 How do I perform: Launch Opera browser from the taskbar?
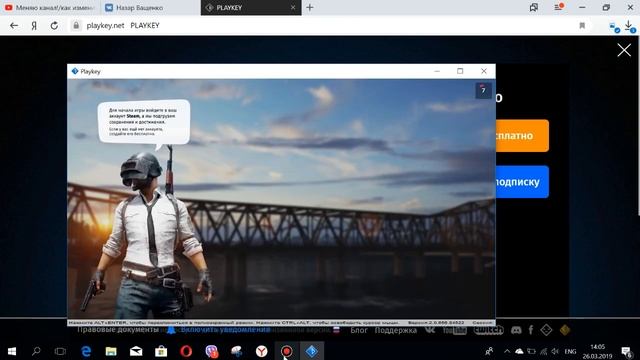click(x=186, y=351)
